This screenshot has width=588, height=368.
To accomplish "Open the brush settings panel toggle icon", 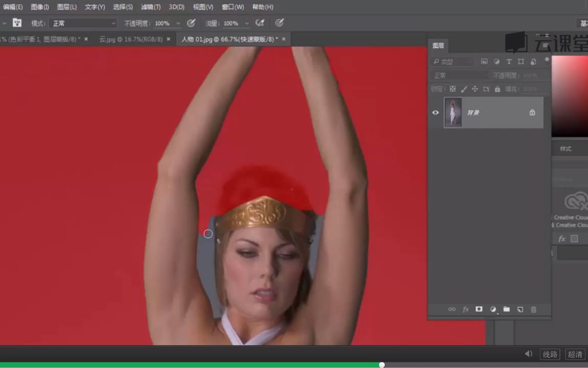I will pos(17,23).
